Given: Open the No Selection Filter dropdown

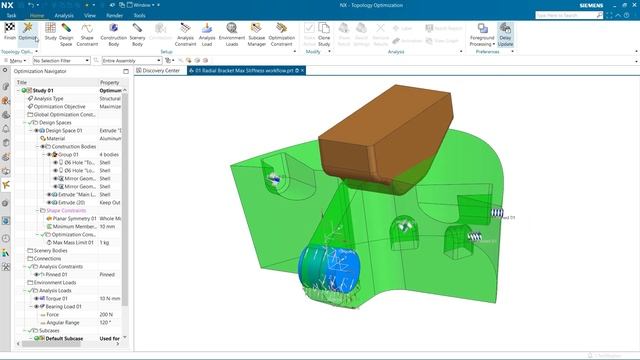Looking at the screenshot, I should click(x=61, y=60).
